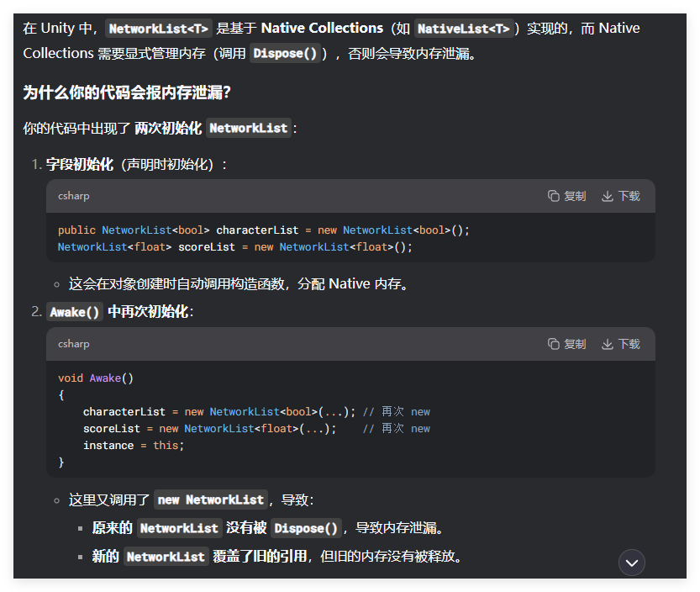Click the code line instance = this;

pos(134,446)
